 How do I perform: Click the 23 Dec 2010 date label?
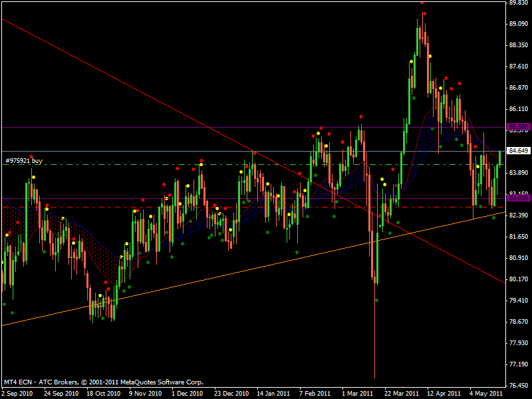point(231,394)
